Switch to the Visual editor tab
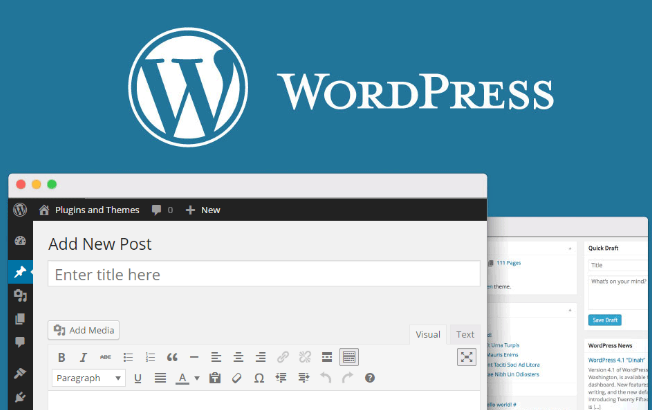 point(428,334)
